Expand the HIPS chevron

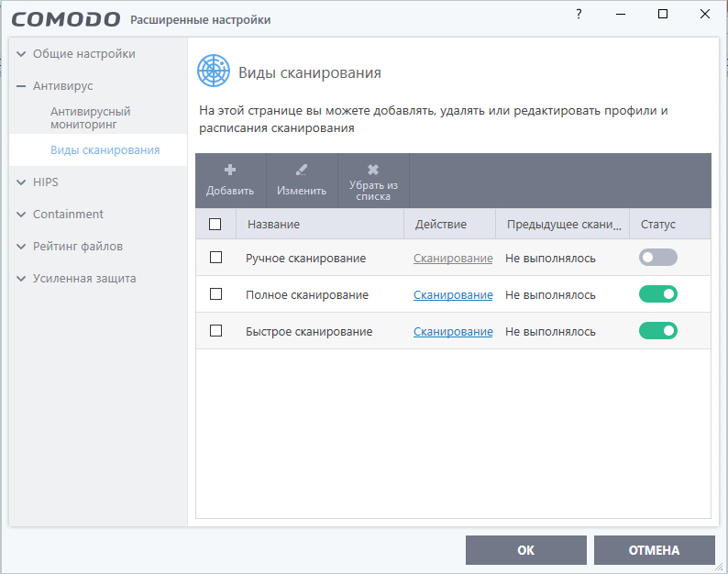pos(21,182)
